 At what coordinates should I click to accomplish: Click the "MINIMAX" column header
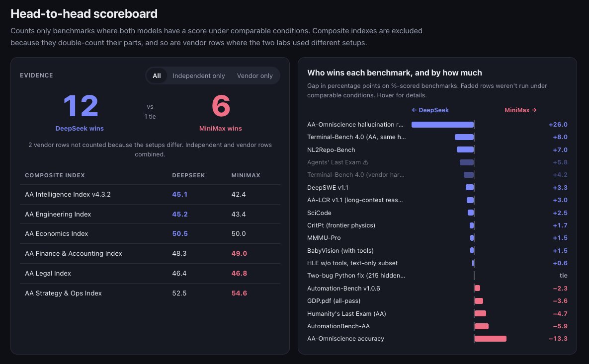(246, 175)
